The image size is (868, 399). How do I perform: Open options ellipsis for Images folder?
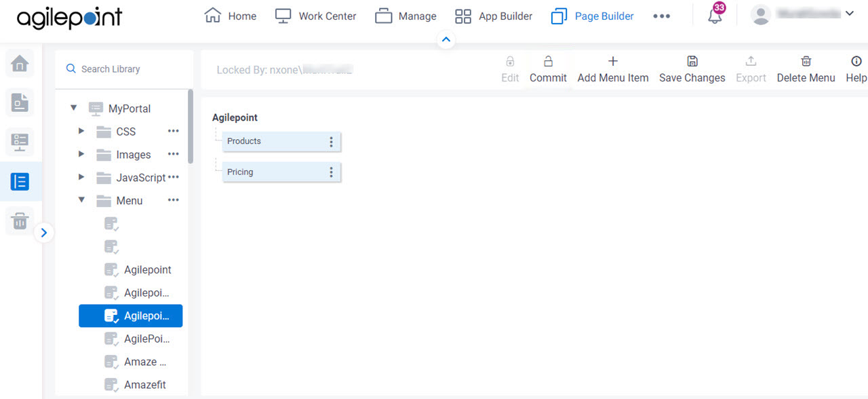pyautogui.click(x=174, y=154)
